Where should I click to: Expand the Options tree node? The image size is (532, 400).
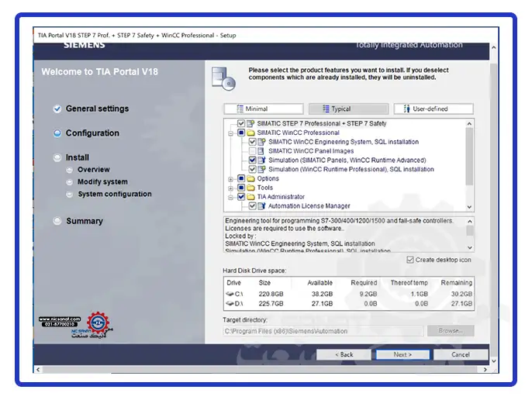click(x=231, y=179)
